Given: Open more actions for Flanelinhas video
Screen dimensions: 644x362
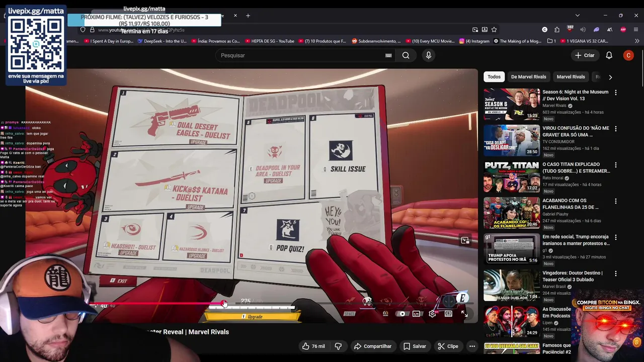Looking at the screenshot, I should 615,201.
